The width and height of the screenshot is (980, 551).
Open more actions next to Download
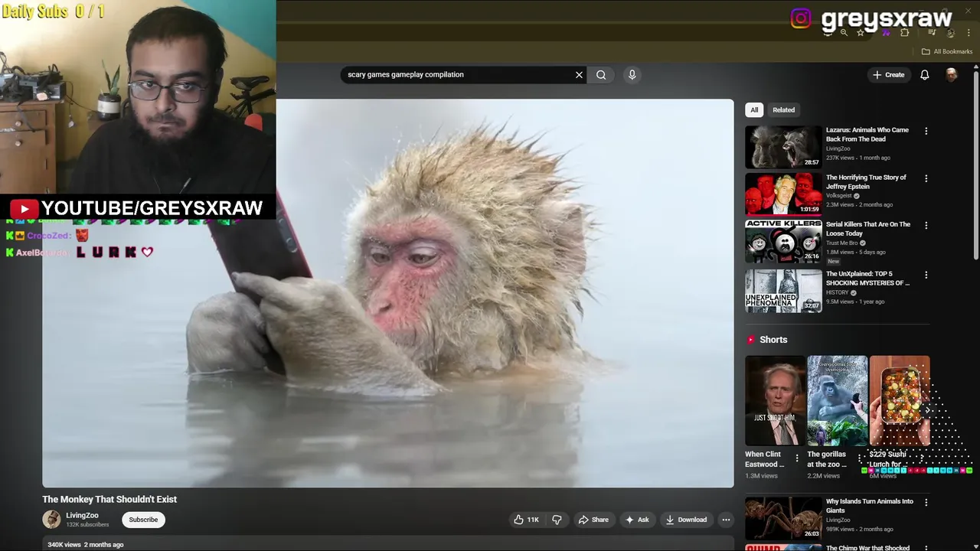coord(726,520)
